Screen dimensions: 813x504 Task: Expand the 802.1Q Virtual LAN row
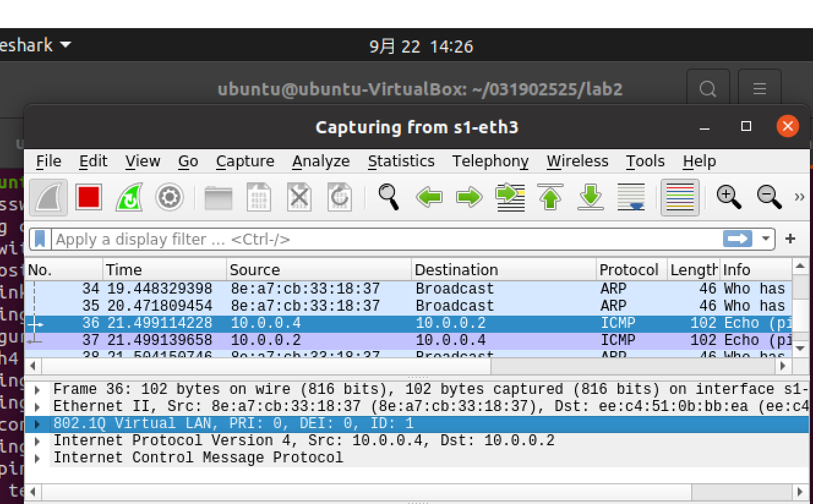tap(39, 424)
